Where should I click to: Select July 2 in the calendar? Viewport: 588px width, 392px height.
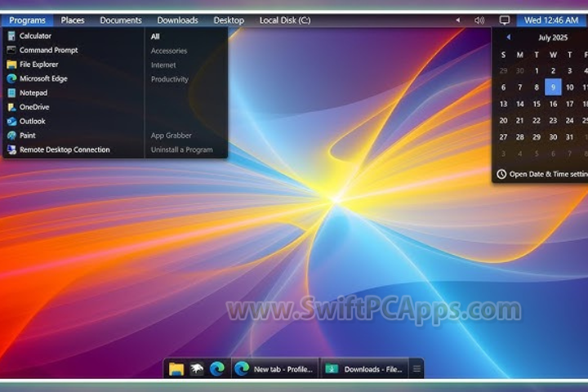click(x=553, y=70)
